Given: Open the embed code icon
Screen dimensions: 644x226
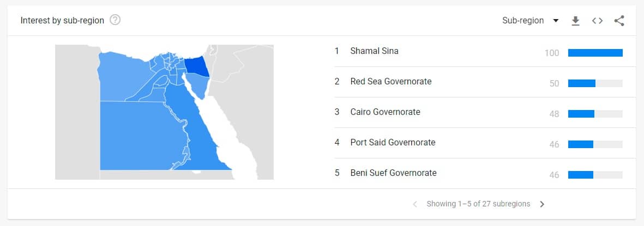Looking at the screenshot, I should [597, 21].
